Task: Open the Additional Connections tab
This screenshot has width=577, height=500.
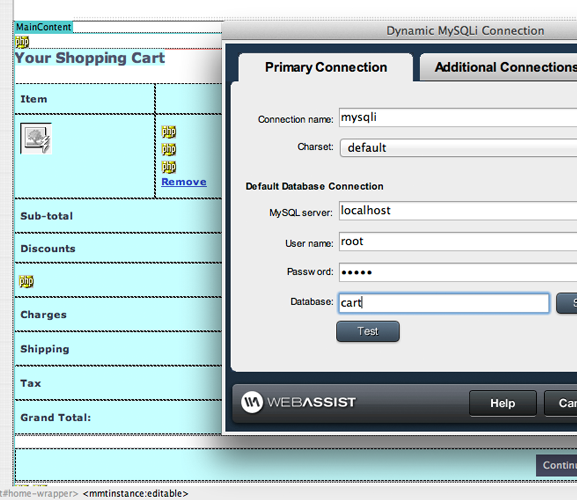Action: pyautogui.click(x=499, y=67)
